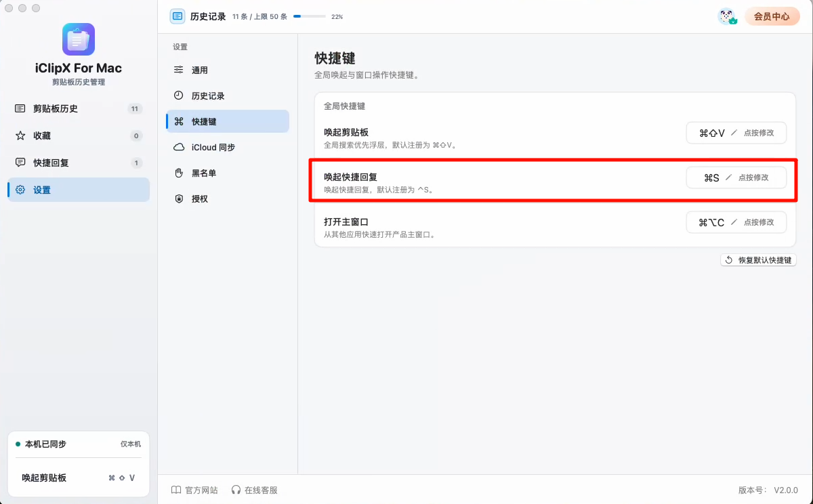Open 在线客服 link
The image size is (813, 504).
point(254,490)
